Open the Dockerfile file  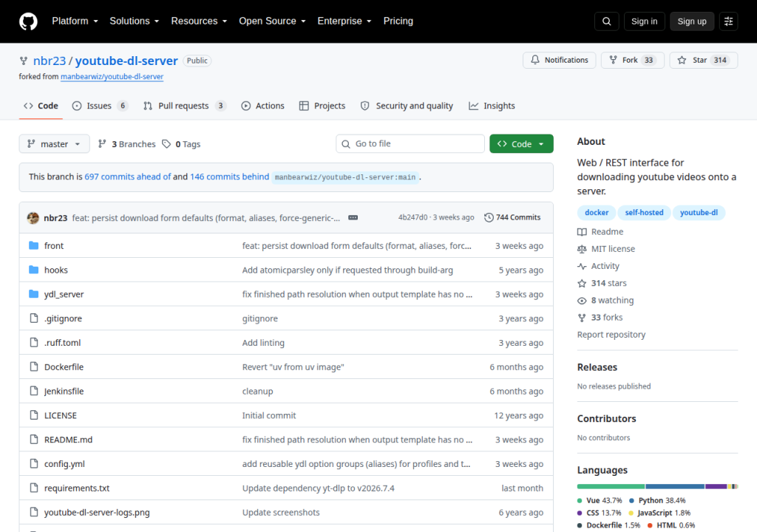pos(64,367)
